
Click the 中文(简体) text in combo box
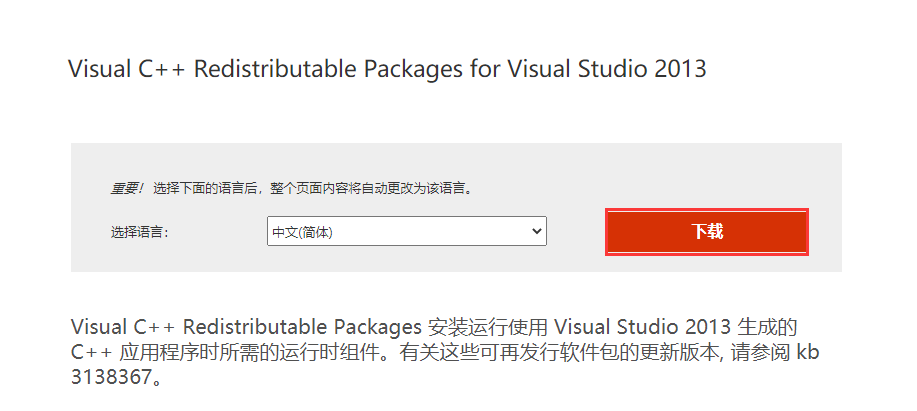click(302, 232)
